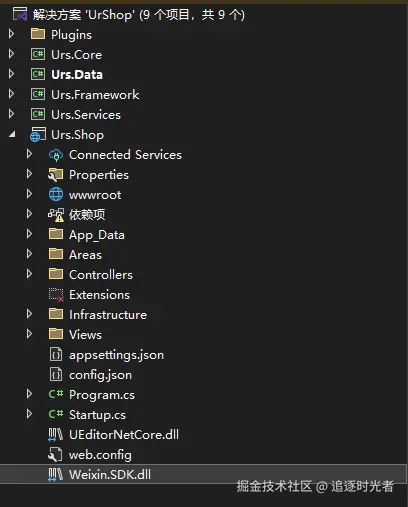The height and width of the screenshot is (507, 408).
Task: Click the Program.cs C# file icon
Action: pos(56,394)
